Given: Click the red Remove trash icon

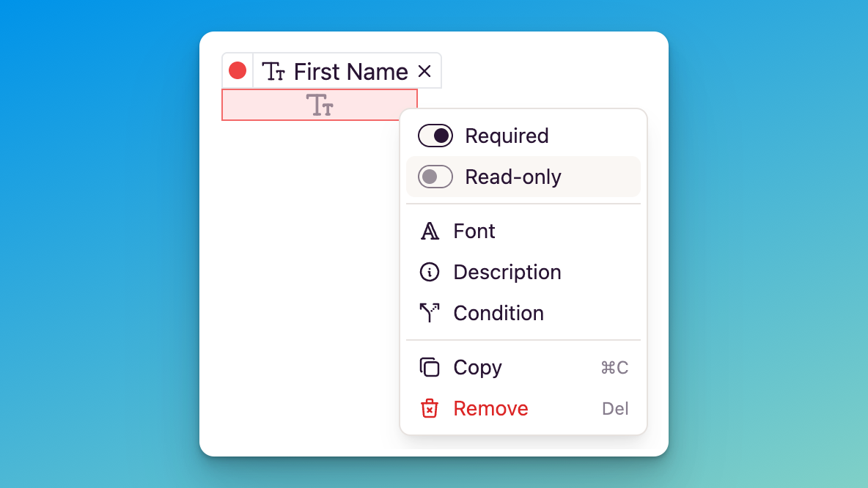Looking at the screenshot, I should coord(430,408).
